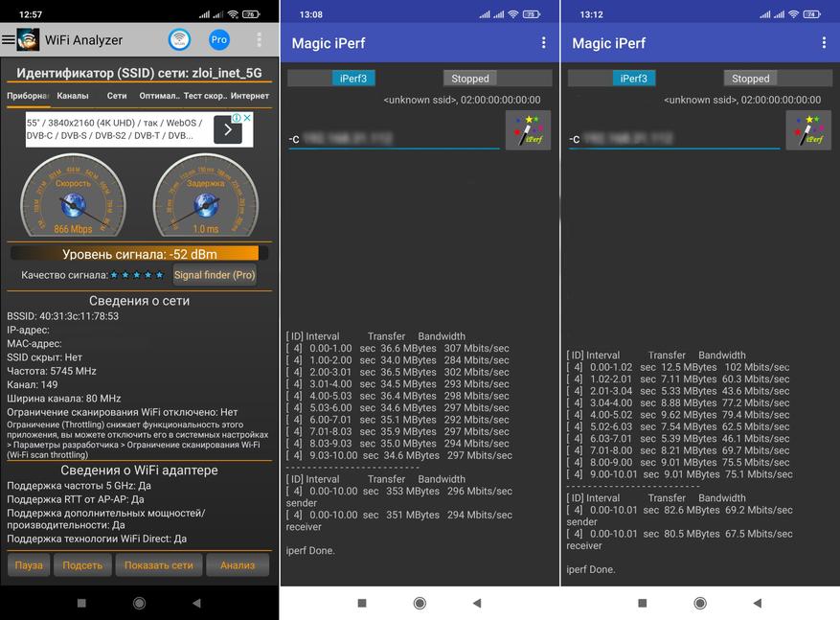Screen dimensions: 840x620
Task: Close the ad banner X
Action: (x=247, y=117)
